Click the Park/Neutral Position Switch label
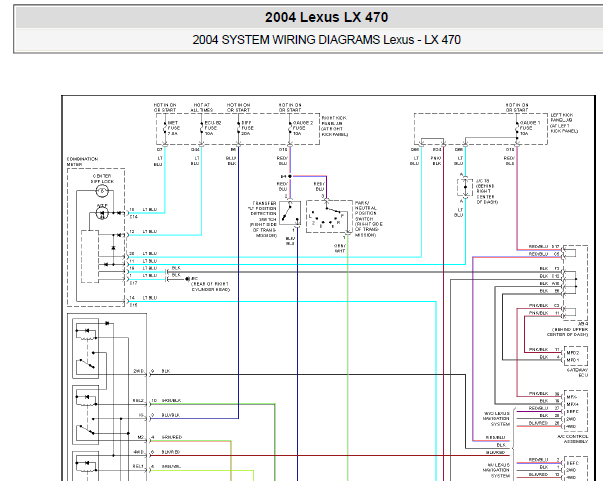This screenshot has width=603, height=481. [x=368, y=218]
